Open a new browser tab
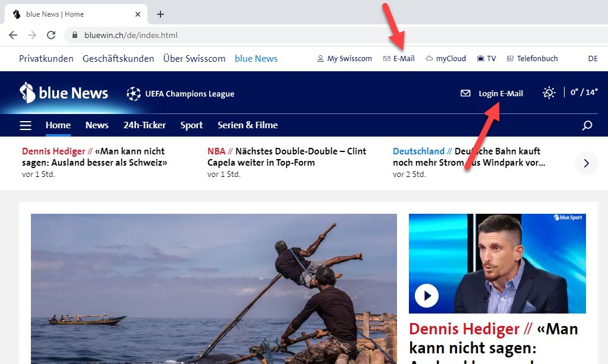Screen dimensions: 608x364 tap(160, 14)
